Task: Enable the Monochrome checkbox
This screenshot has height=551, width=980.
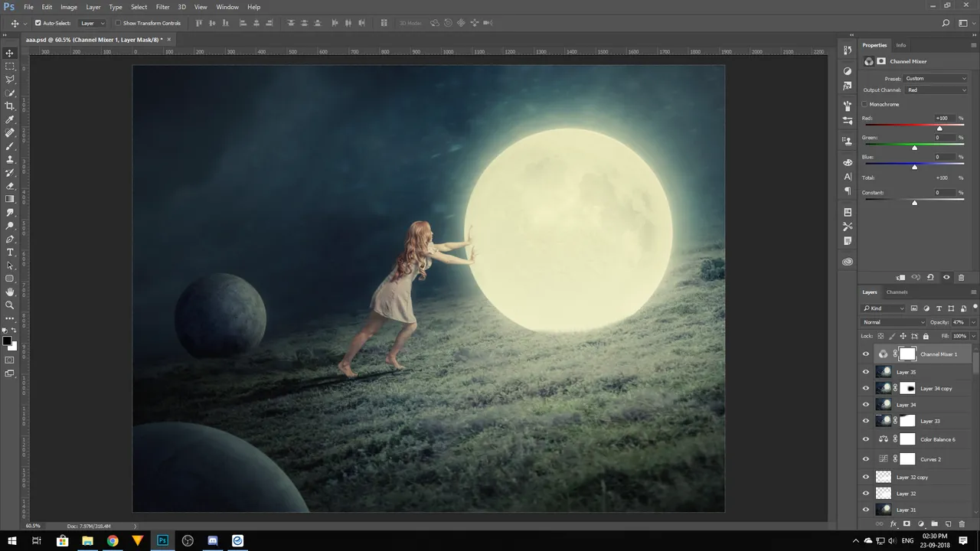Action: [x=865, y=104]
